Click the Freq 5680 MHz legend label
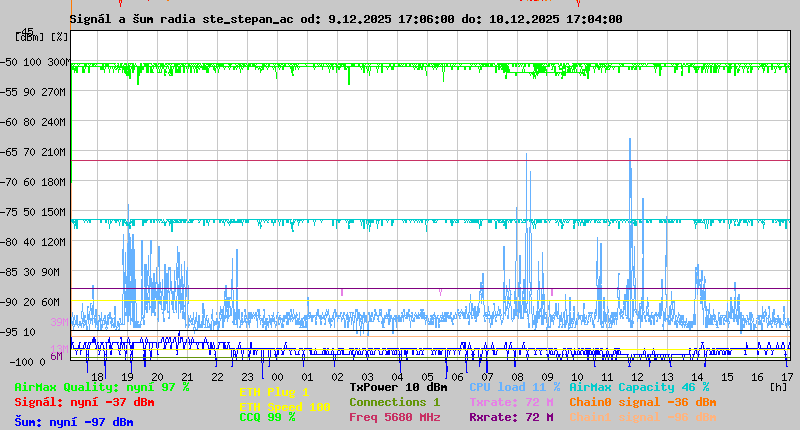This screenshot has height=430, width=800. tap(394, 417)
